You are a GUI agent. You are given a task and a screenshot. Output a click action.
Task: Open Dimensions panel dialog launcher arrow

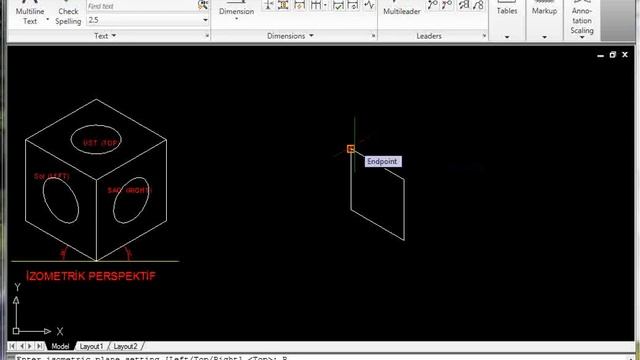click(373, 36)
